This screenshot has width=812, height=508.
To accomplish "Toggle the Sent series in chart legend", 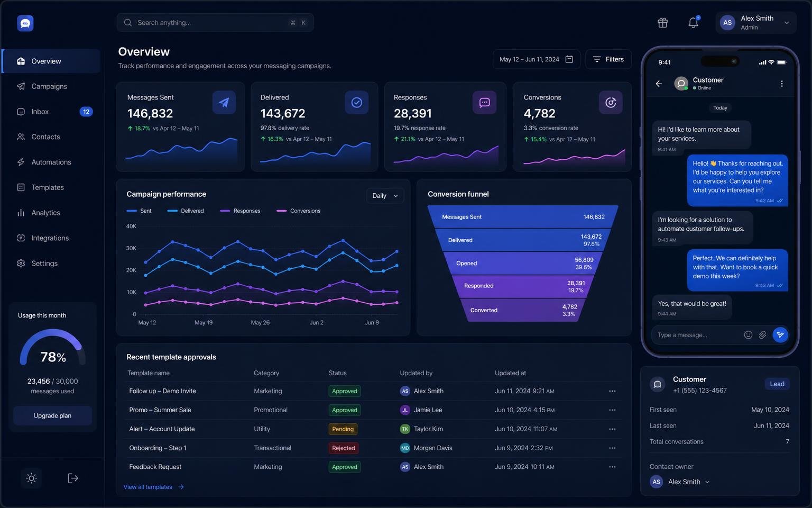I will point(139,211).
